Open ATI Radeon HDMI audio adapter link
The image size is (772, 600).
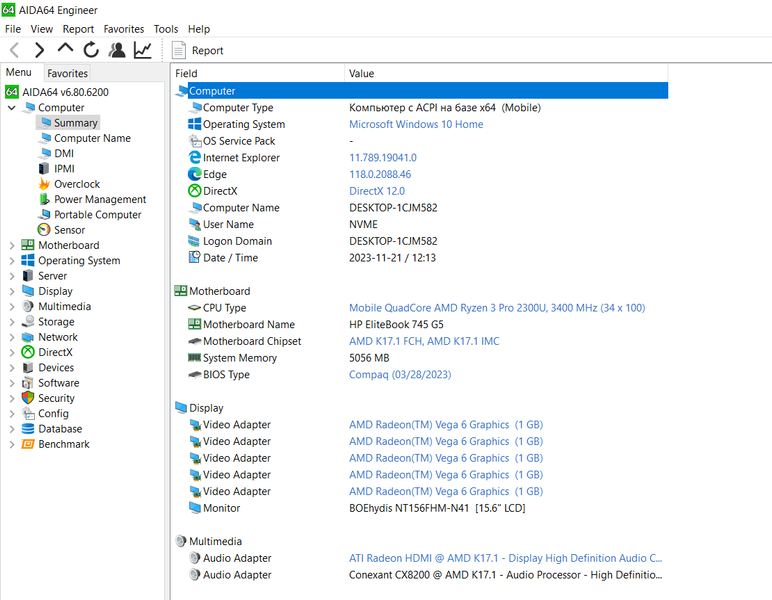506,558
